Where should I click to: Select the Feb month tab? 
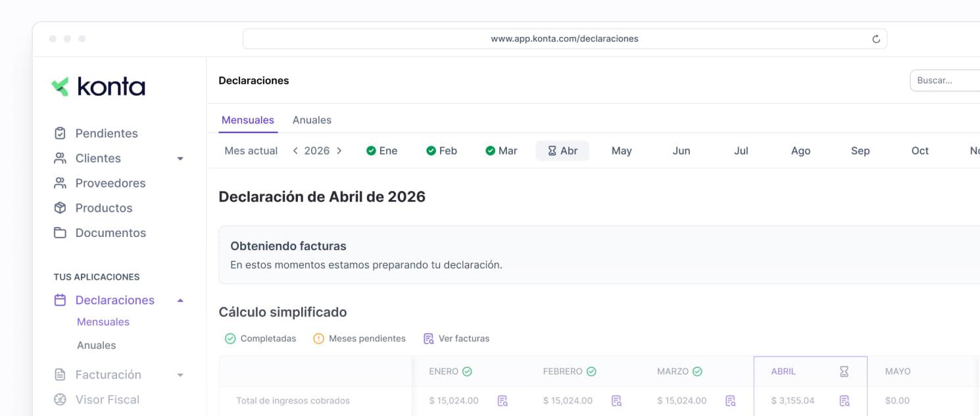pyautogui.click(x=441, y=151)
